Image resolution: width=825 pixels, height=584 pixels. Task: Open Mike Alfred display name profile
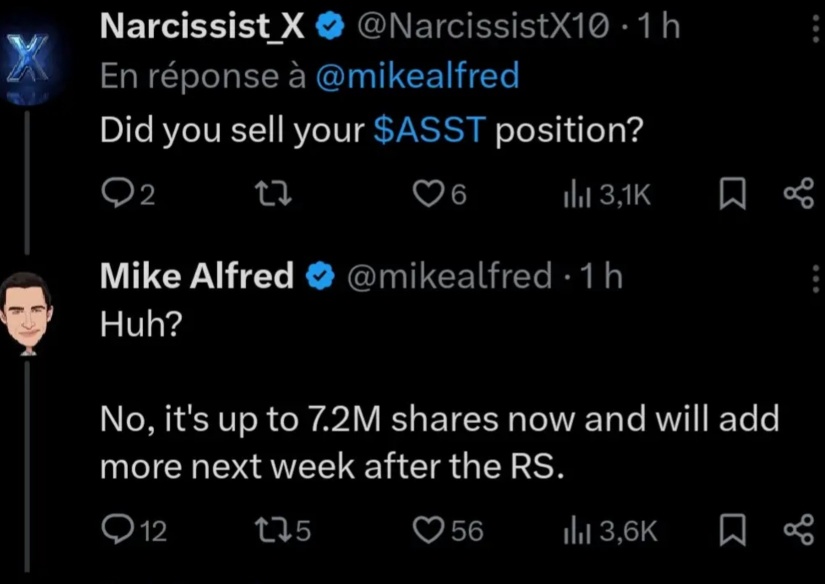[x=197, y=275]
